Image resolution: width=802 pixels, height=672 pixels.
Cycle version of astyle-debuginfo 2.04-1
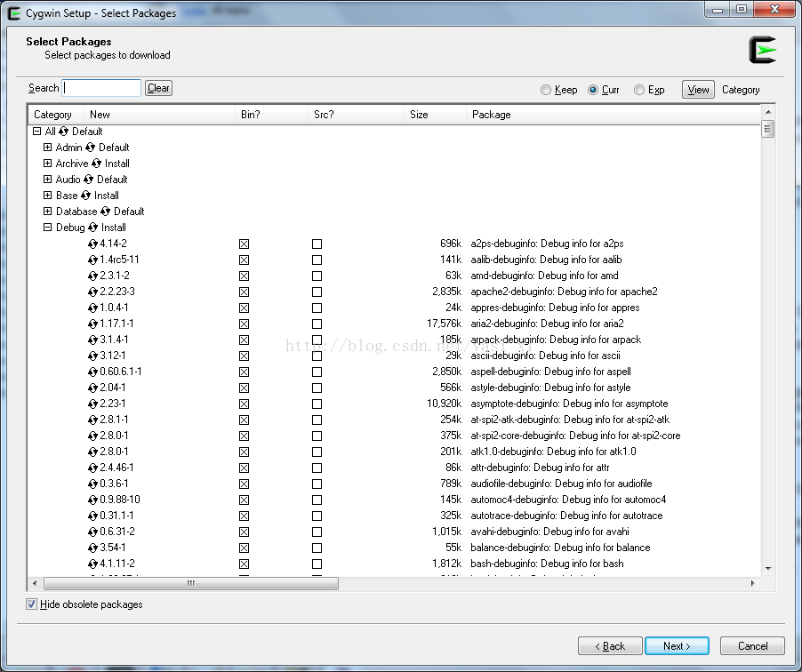pyautogui.click(x=92, y=388)
